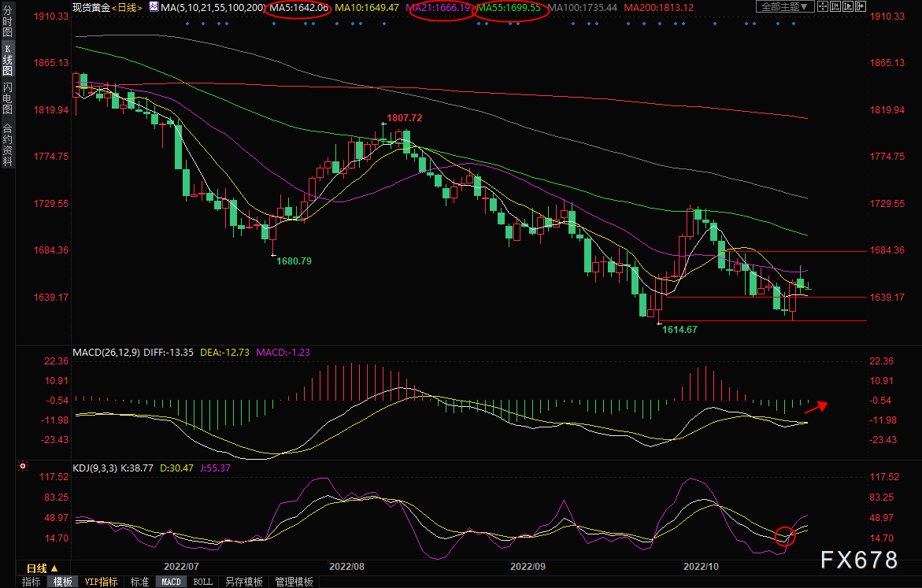
Task: Click the 1680.79 low price label
Action: point(294,261)
